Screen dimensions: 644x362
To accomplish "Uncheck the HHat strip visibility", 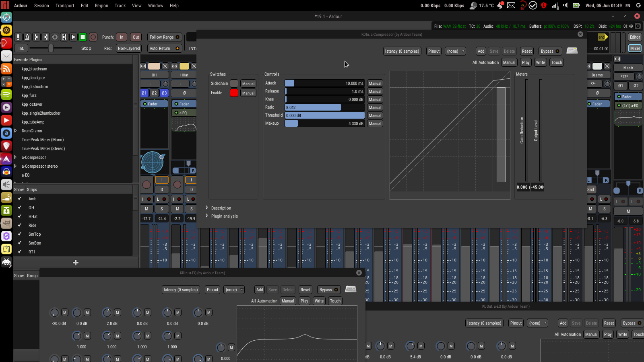I will pos(19,216).
